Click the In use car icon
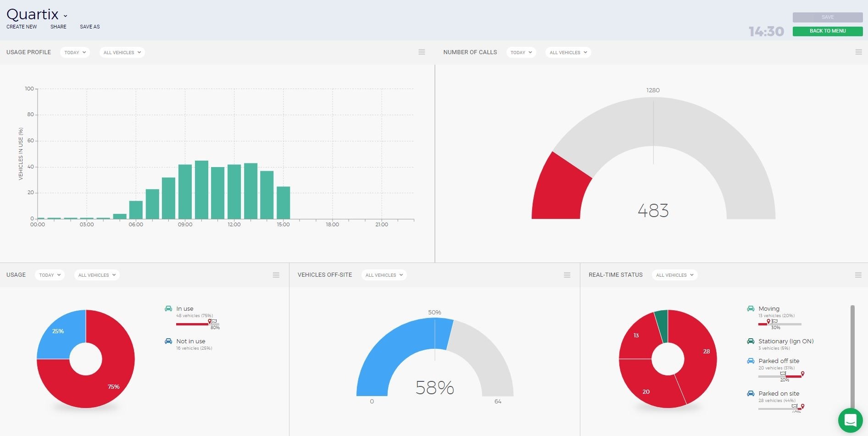This screenshot has height=436, width=868. point(168,309)
